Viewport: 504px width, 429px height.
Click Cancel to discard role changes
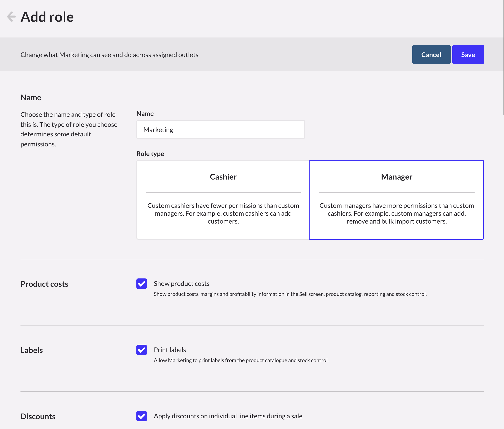point(431,54)
